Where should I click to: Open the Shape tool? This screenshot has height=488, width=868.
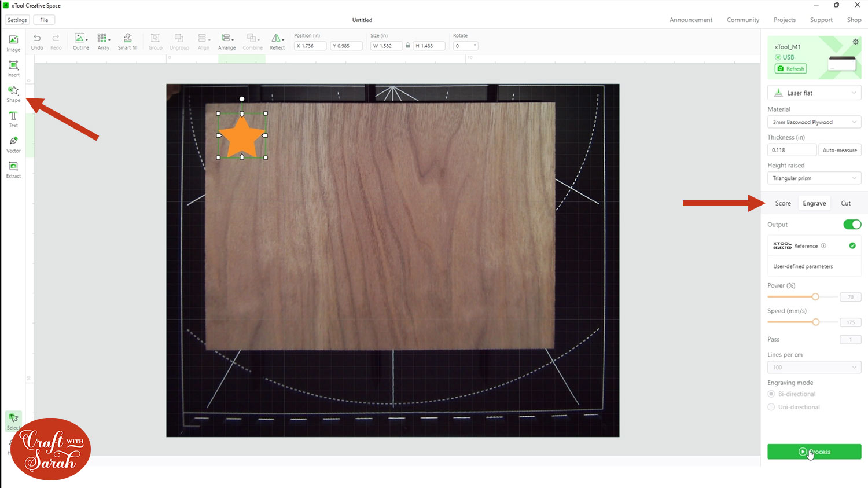[x=13, y=94]
